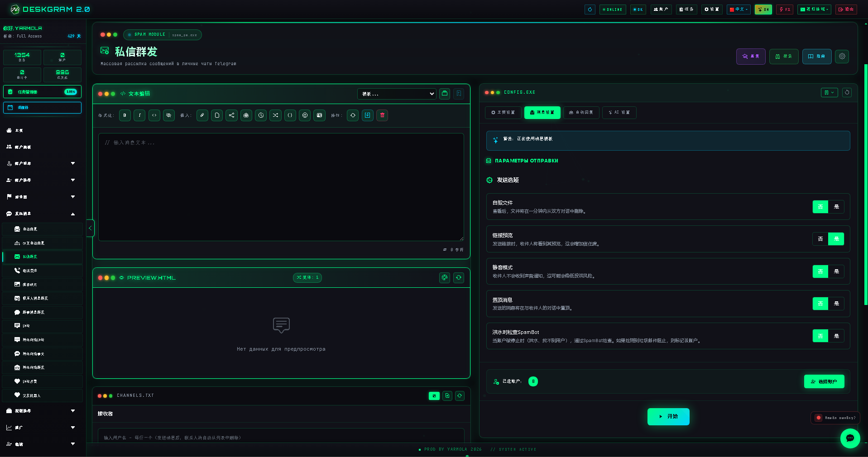The height and width of the screenshot is (457, 868).
Task: Click the stack icon next to template dropdown
Action: click(x=445, y=94)
